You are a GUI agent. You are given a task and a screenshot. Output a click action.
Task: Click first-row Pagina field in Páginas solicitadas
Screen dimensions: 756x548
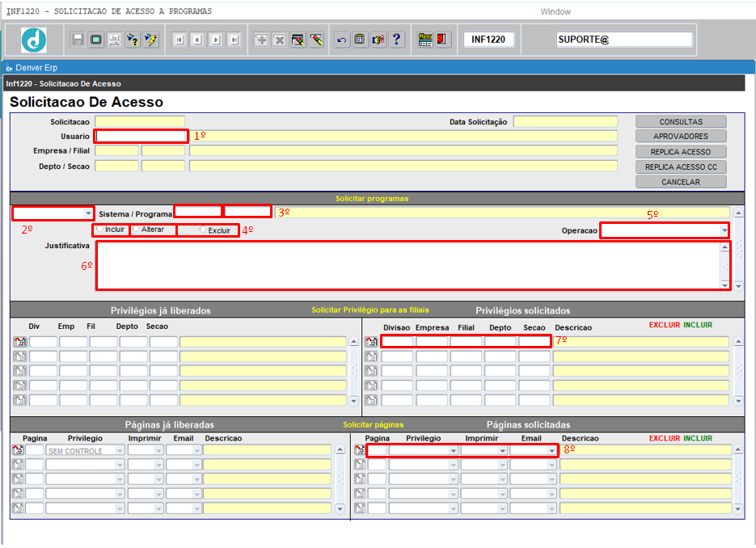377,451
